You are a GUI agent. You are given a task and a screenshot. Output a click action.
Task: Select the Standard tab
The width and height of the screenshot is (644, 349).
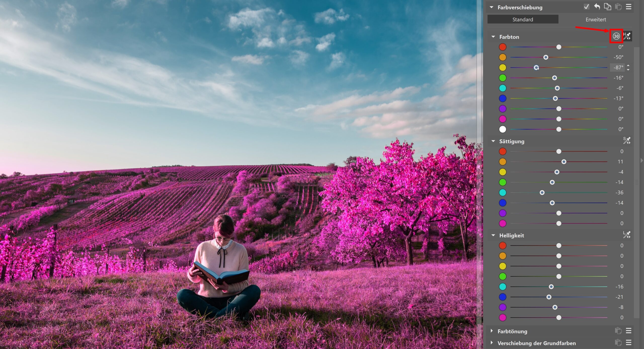click(x=522, y=19)
